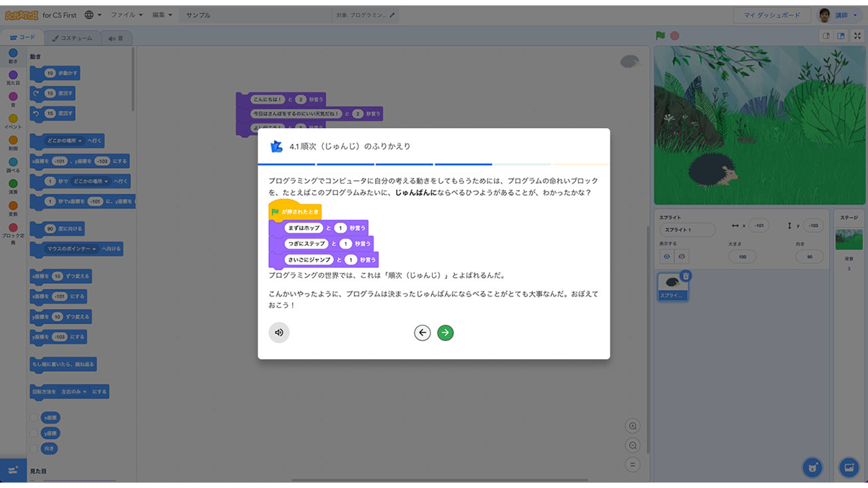The width and height of the screenshot is (868, 488).
Task: Click the まずはホップ block in tutorial image
Action: click(x=318, y=228)
